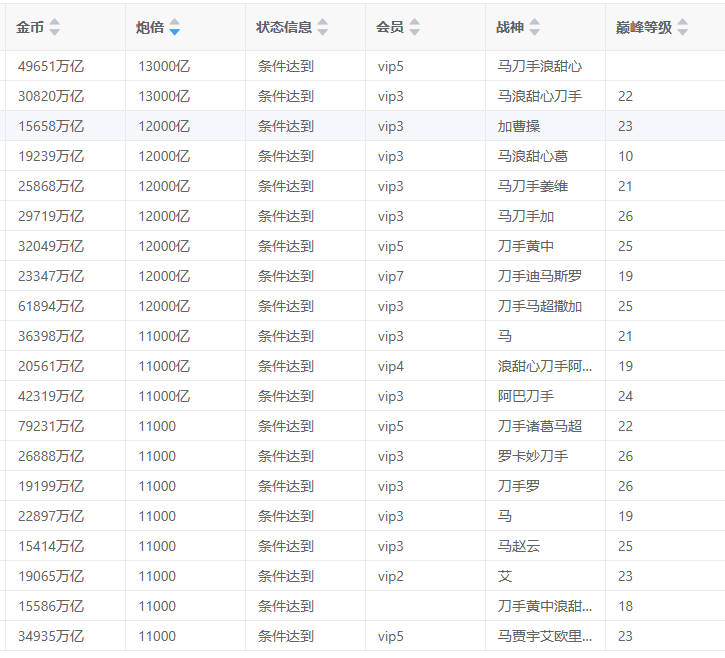Click the 马赵云 cell

(x=519, y=546)
